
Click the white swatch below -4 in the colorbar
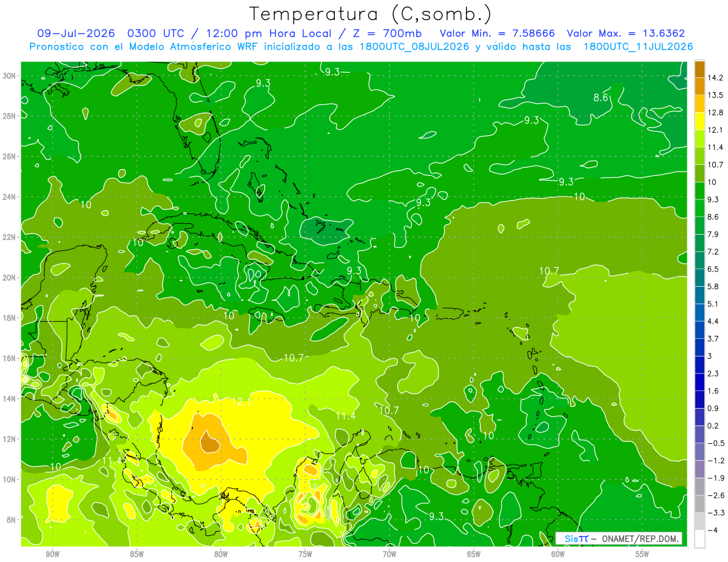pos(699,539)
